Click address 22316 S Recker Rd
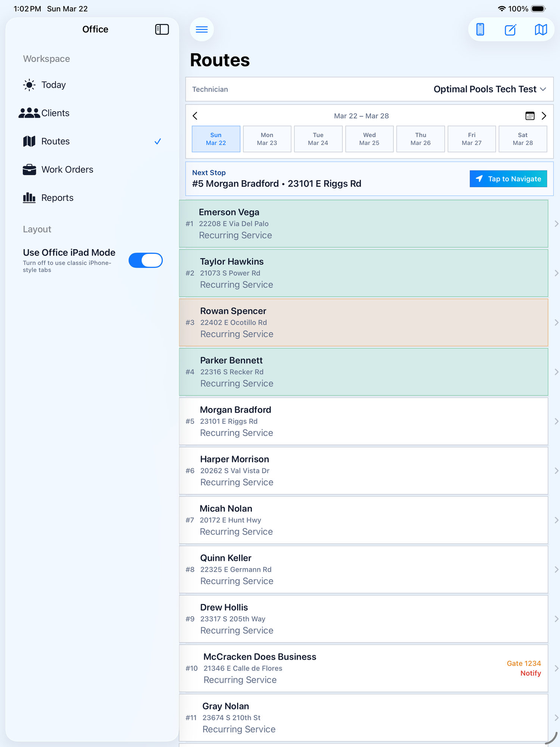560x747 pixels. coord(232,372)
